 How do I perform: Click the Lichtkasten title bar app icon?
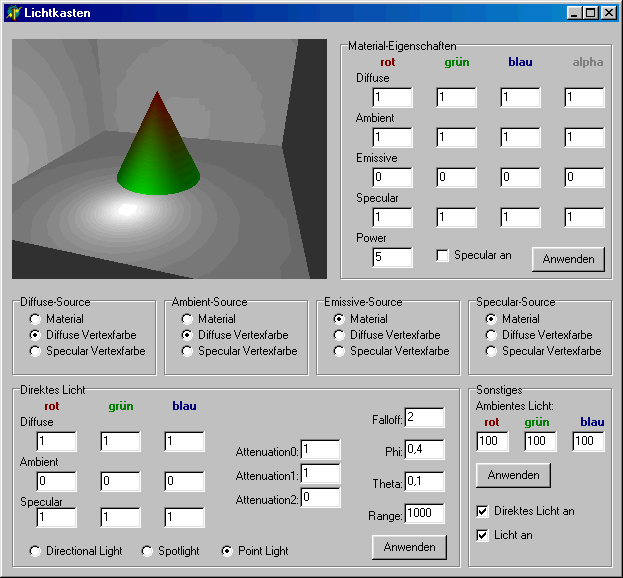[x=13, y=13]
